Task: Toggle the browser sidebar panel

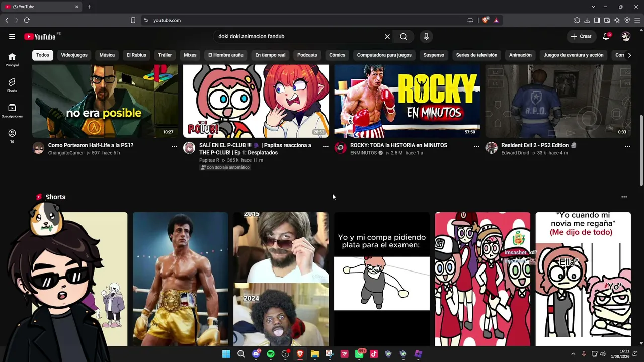Action: (x=597, y=20)
